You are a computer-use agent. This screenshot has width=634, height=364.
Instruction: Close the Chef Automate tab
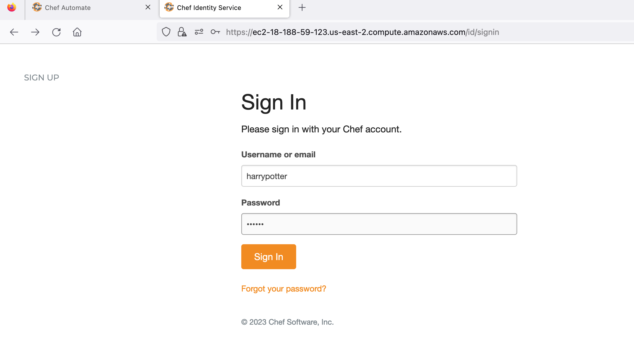coord(148,7)
